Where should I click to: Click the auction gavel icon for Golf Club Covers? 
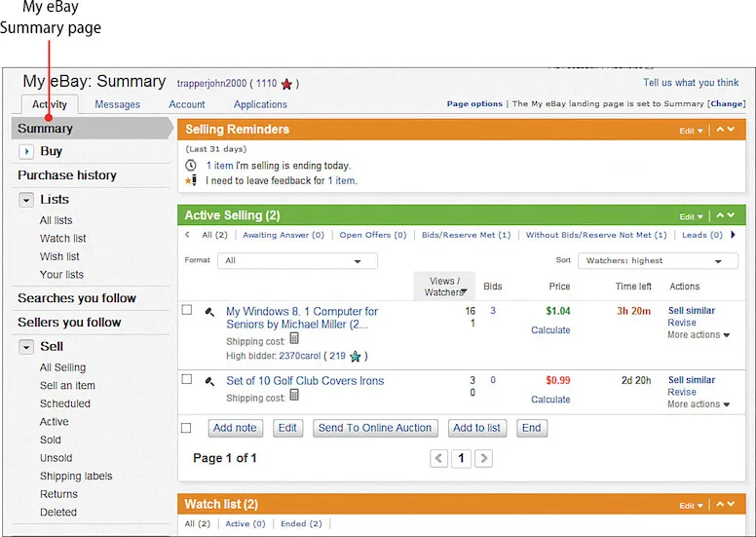point(209,382)
